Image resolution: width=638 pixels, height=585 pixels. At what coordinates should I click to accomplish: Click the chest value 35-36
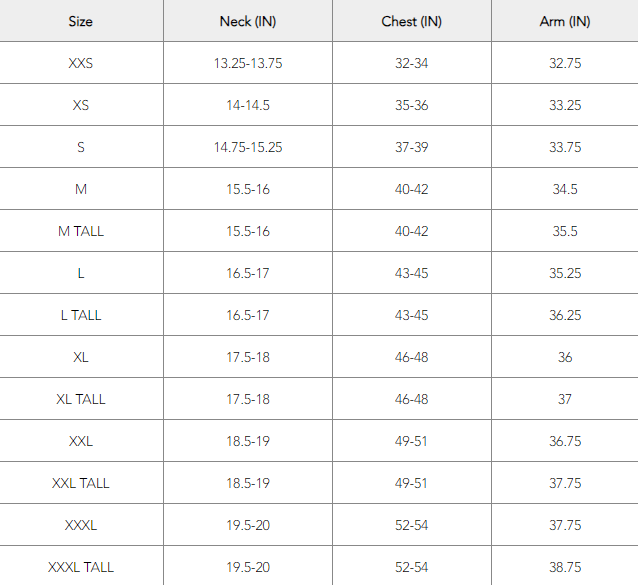(411, 105)
